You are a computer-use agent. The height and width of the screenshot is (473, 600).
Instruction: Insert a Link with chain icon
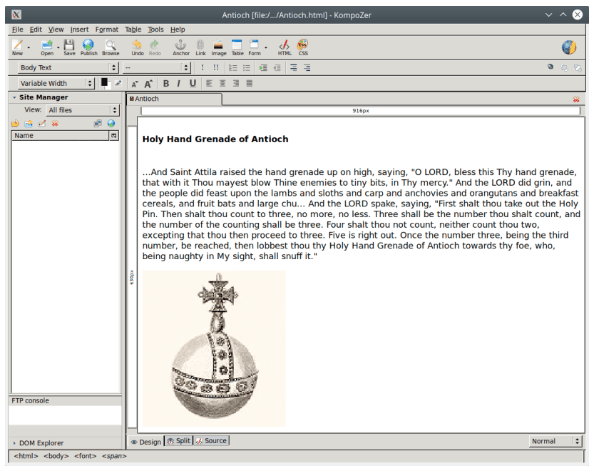click(x=201, y=47)
